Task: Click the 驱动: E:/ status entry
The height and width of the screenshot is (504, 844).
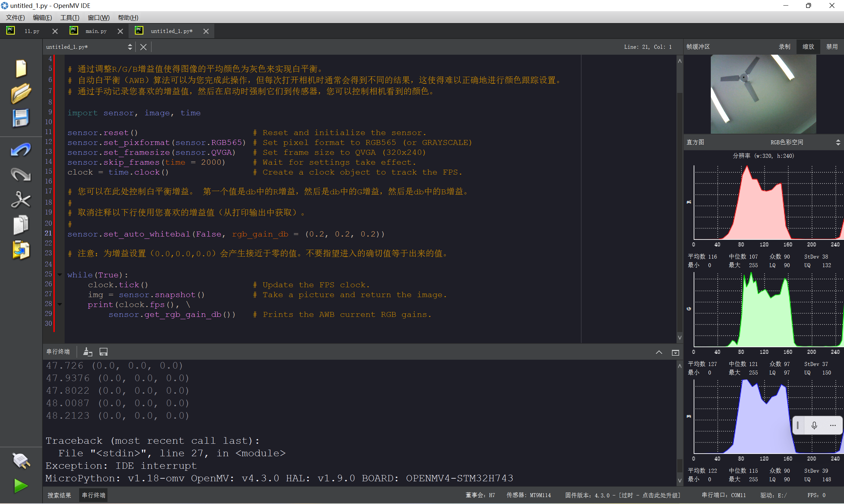Action: tap(773, 495)
